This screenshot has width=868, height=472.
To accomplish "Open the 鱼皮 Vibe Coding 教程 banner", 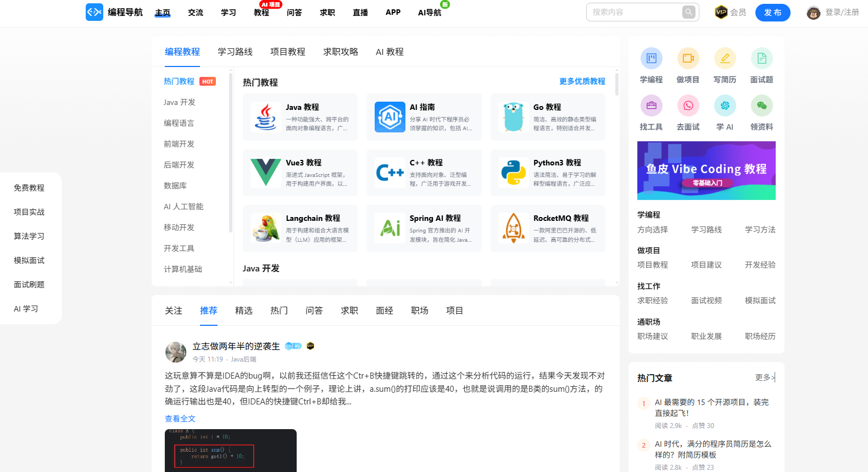I will (706, 170).
